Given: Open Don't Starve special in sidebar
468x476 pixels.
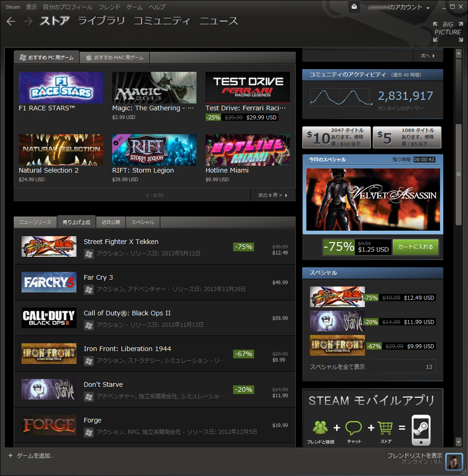Looking at the screenshot, I should 337,321.
